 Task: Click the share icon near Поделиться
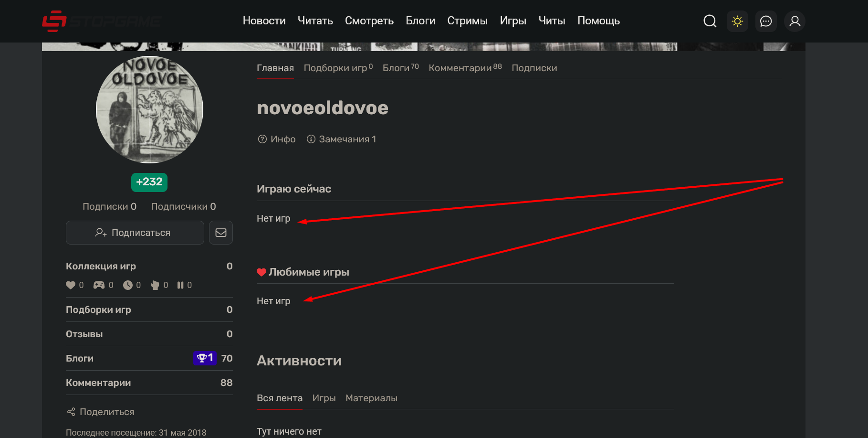71,412
